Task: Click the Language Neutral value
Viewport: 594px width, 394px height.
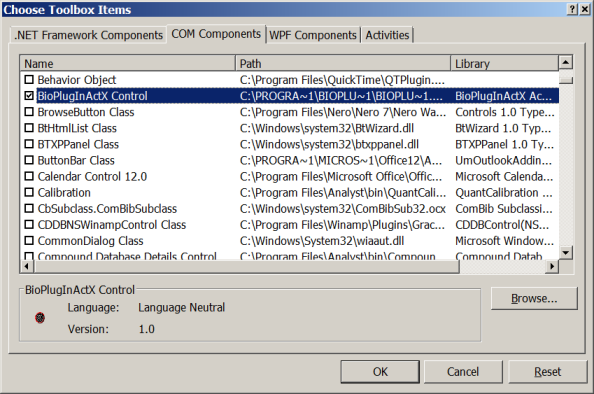Action: coord(181,307)
